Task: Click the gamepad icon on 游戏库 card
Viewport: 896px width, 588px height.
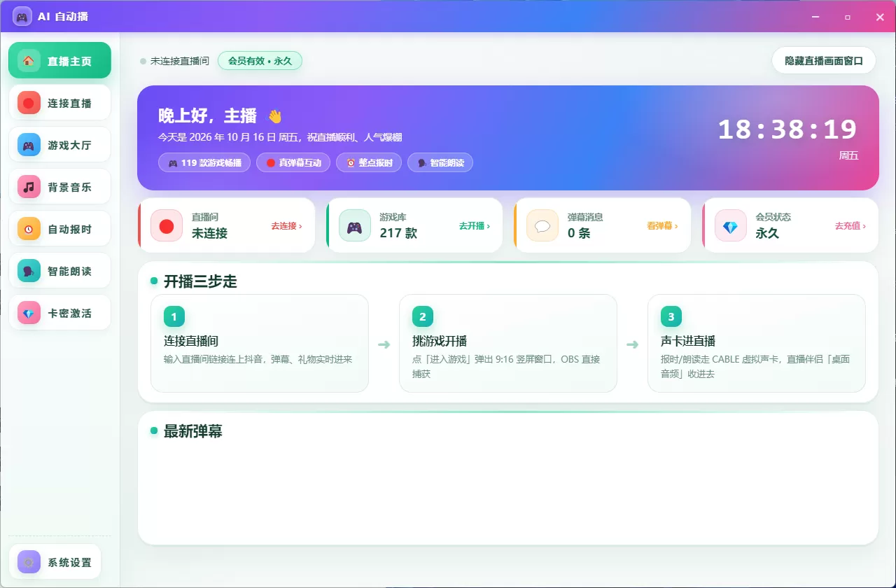Action: click(355, 225)
